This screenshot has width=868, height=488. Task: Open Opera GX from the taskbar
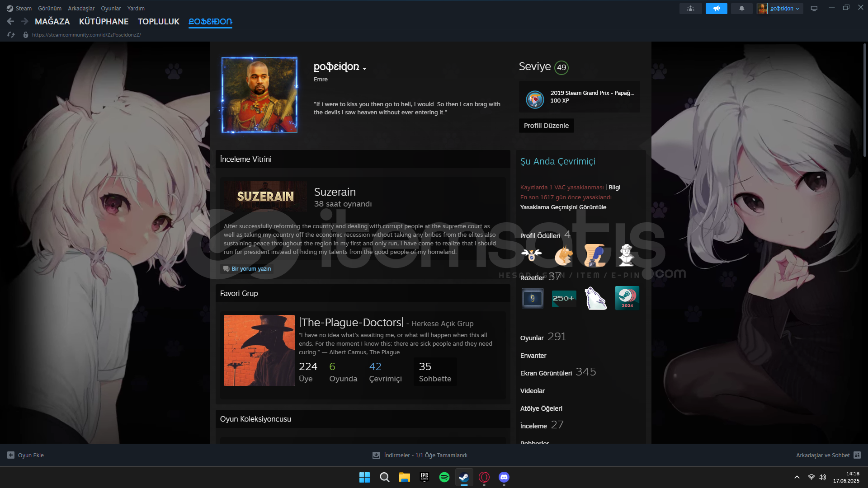(484, 477)
